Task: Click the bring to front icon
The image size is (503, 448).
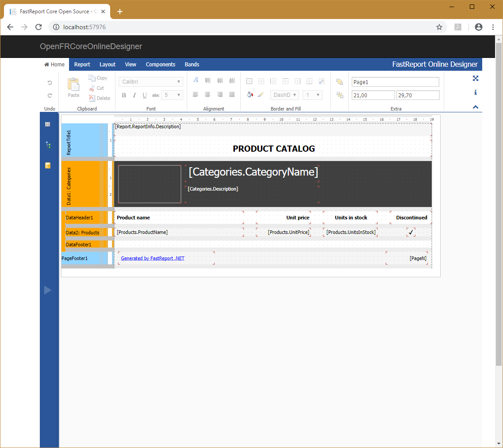Action: [x=339, y=82]
